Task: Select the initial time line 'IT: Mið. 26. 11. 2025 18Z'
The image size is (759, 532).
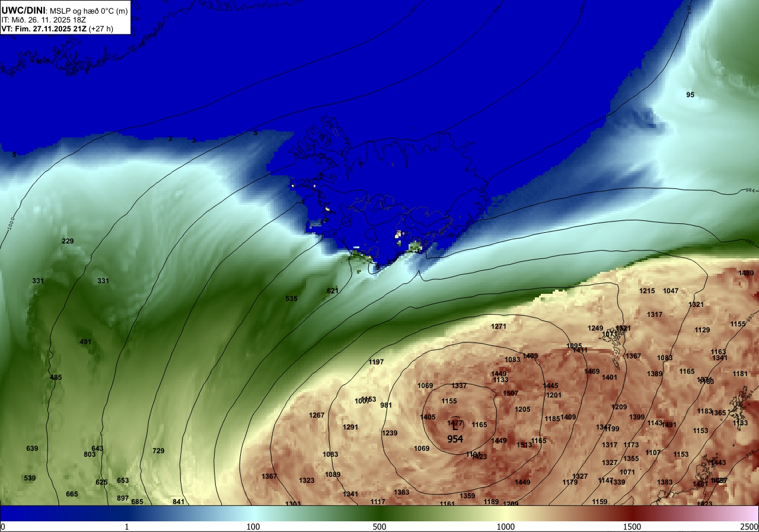Action: tap(44, 20)
